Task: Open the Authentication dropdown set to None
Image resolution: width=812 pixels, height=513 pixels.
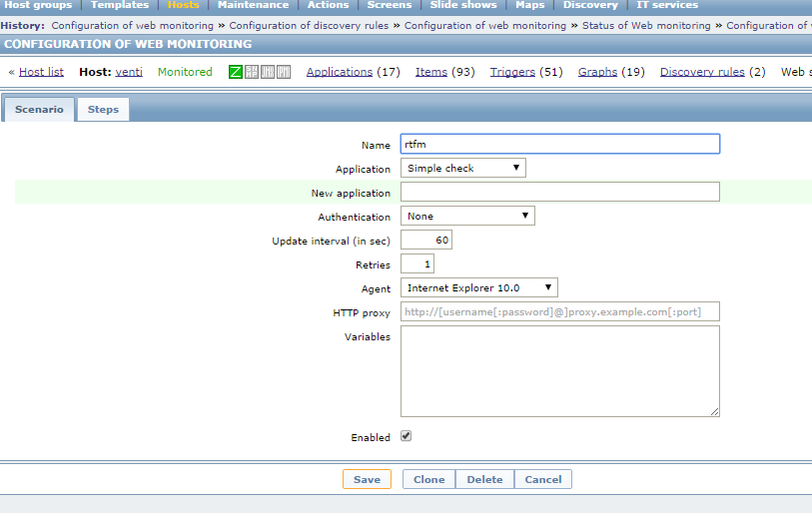Action: [x=467, y=216]
